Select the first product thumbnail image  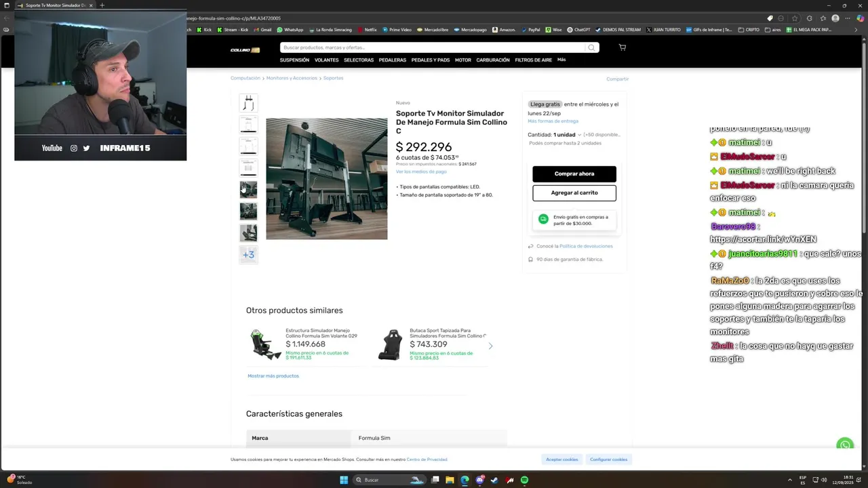tap(248, 103)
